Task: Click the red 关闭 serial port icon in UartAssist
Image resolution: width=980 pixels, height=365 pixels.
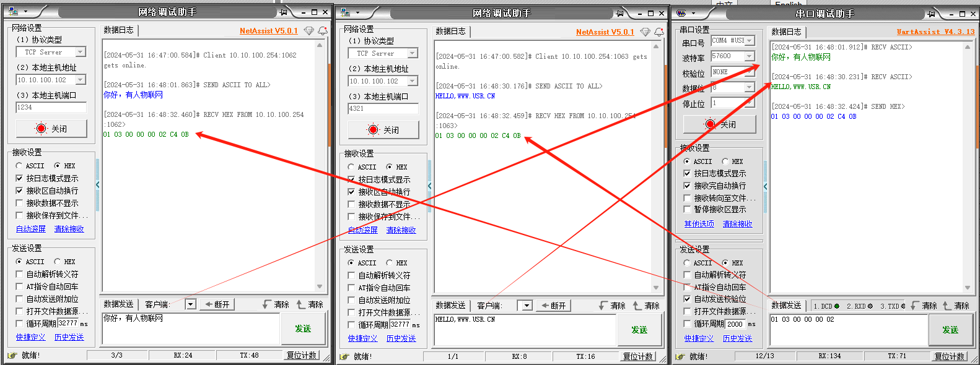Action: (710, 124)
